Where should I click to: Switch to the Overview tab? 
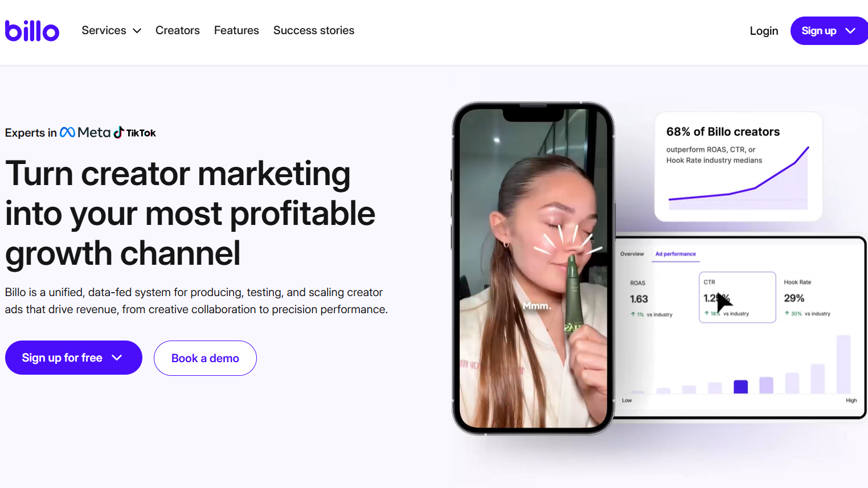coord(632,254)
